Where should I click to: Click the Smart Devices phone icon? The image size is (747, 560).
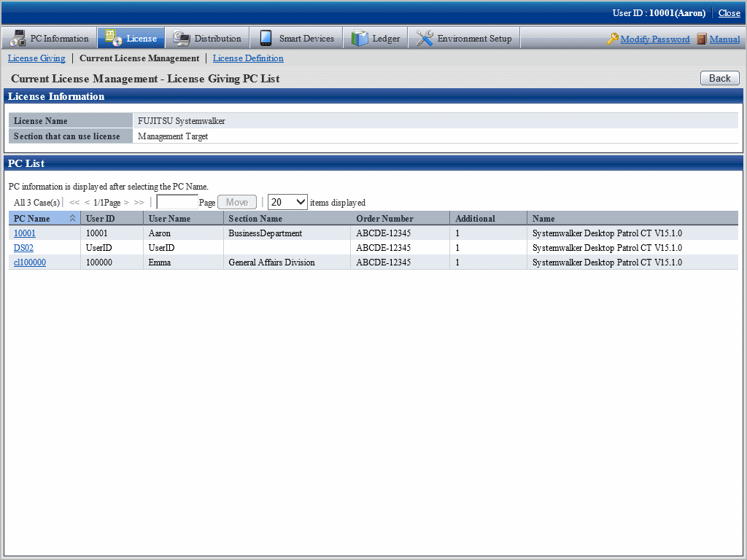coord(266,38)
